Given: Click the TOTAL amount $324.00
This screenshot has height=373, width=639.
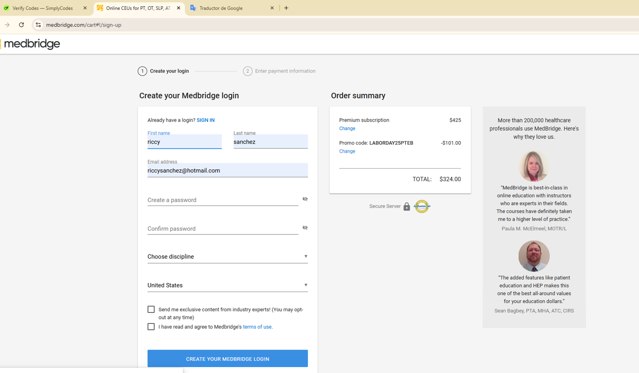Looking at the screenshot, I should tap(450, 179).
